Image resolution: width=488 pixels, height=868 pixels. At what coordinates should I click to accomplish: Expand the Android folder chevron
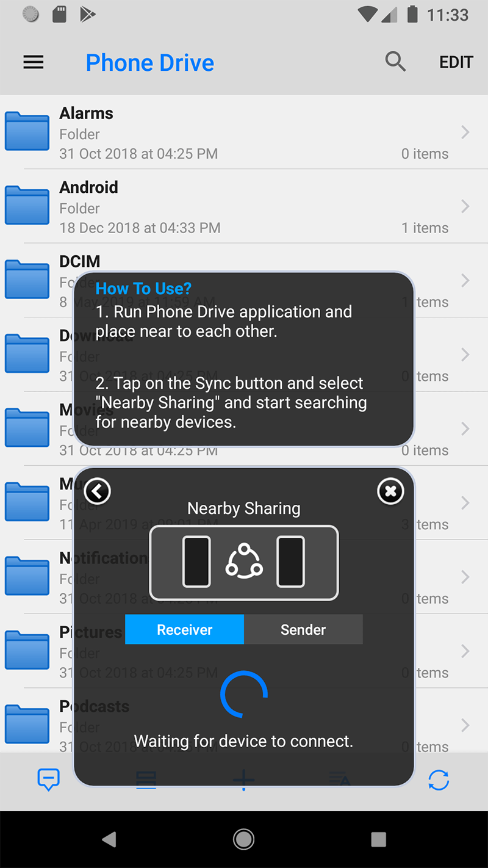(x=465, y=206)
